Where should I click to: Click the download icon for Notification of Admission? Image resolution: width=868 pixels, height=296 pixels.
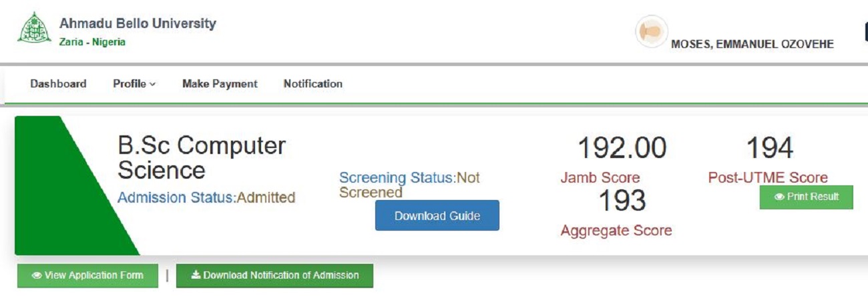196,275
